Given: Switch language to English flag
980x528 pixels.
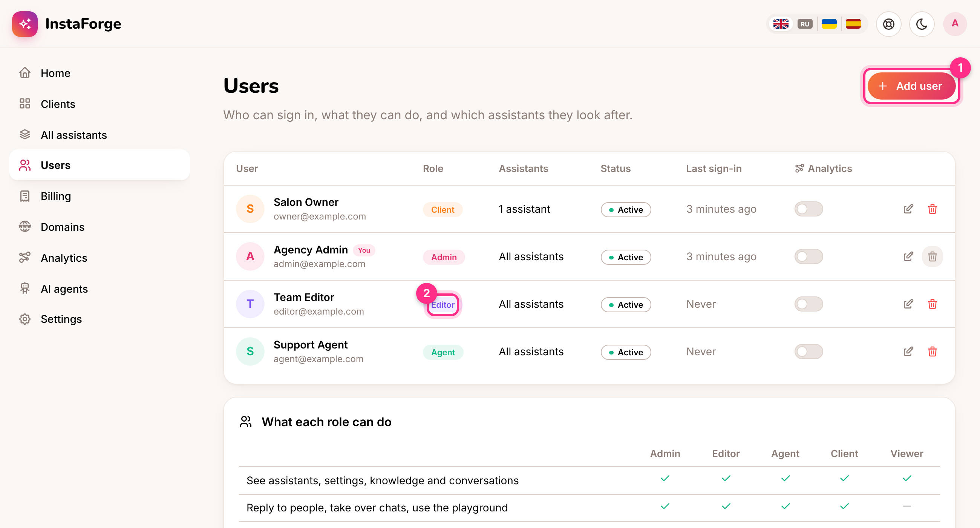Looking at the screenshot, I should coord(781,24).
